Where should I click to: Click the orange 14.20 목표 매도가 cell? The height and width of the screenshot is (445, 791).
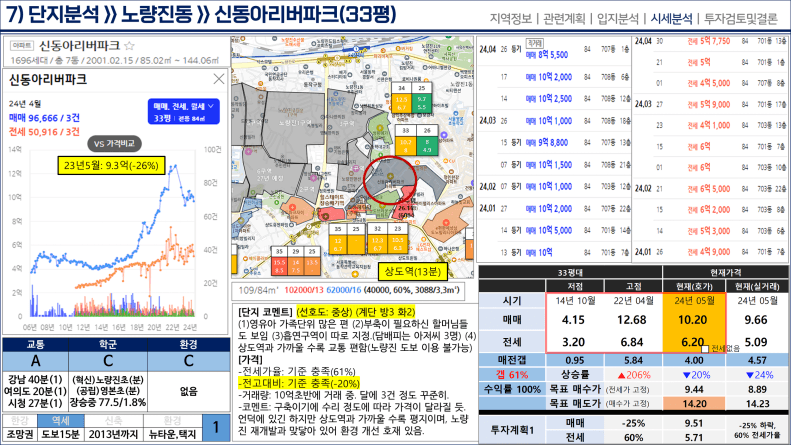click(694, 404)
